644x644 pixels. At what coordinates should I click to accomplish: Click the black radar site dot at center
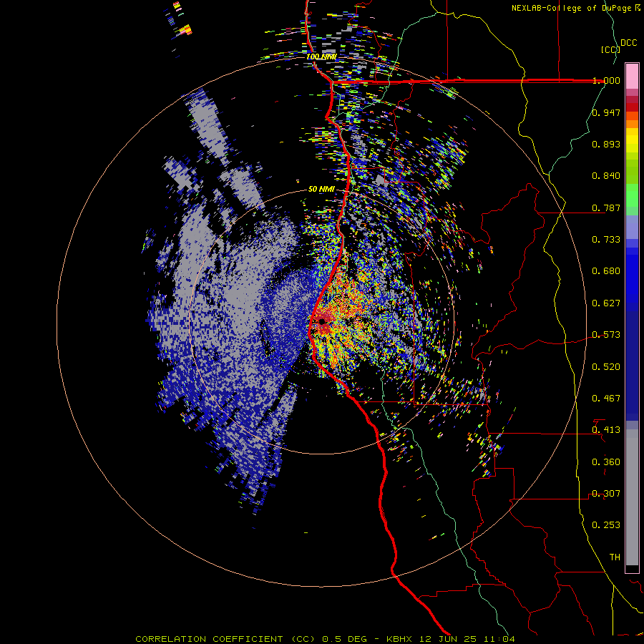pyautogui.click(x=321, y=321)
